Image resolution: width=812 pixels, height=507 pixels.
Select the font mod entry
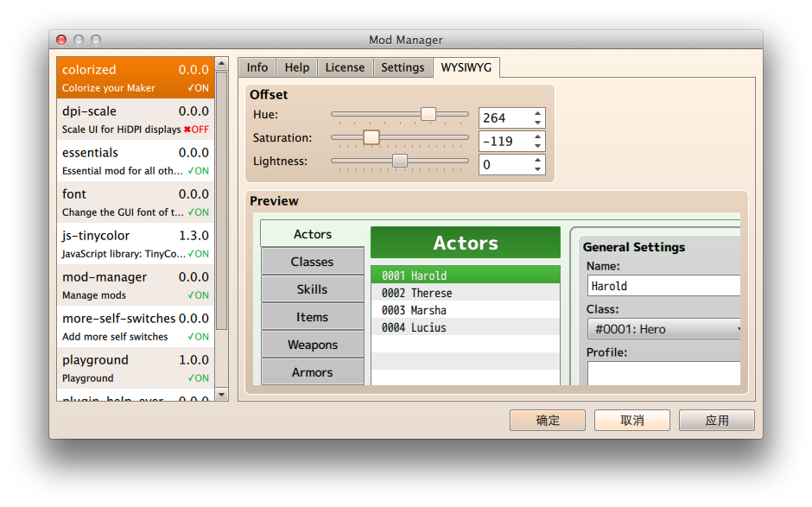[x=135, y=202]
